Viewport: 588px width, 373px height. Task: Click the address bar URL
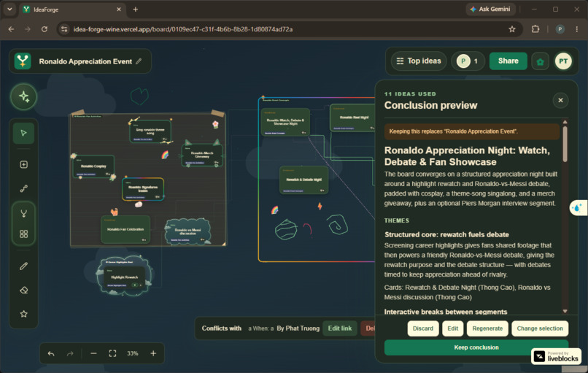[183, 29]
